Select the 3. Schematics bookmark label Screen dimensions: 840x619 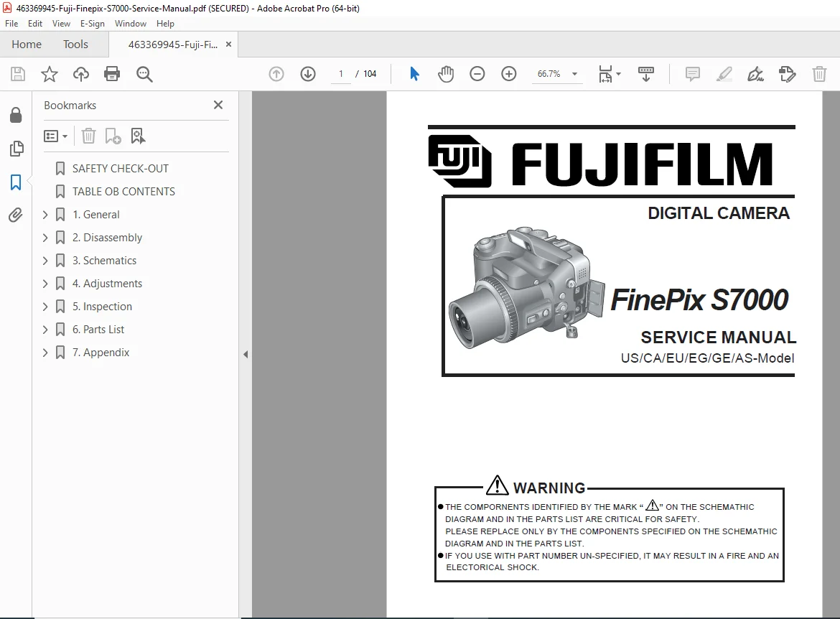[x=105, y=261]
